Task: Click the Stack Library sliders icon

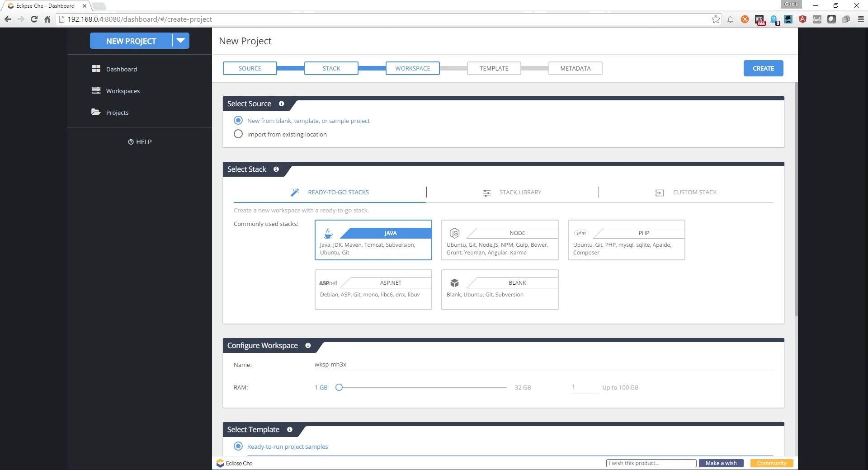Action: (x=486, y=193)
